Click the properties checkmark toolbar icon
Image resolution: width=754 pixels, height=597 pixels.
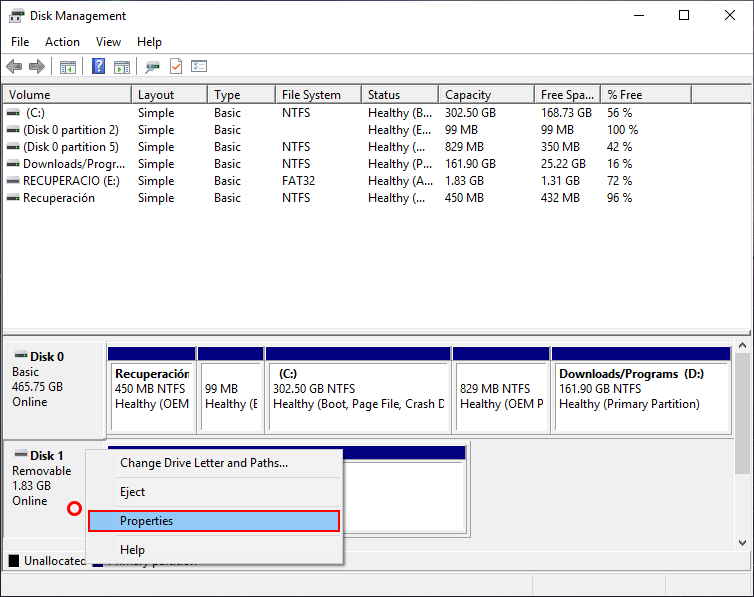click(176, 66)
